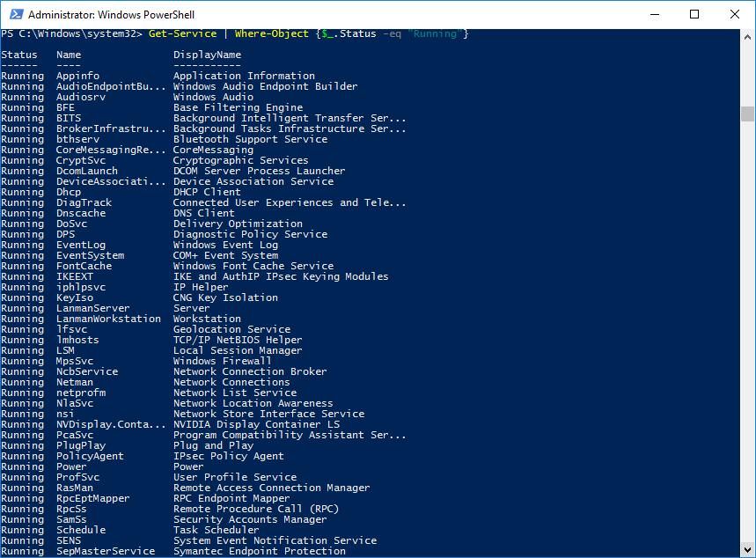
Task: Click the NVIDIA Display Container LS entry
Action: pyautogui.click(x=256, y=424)
